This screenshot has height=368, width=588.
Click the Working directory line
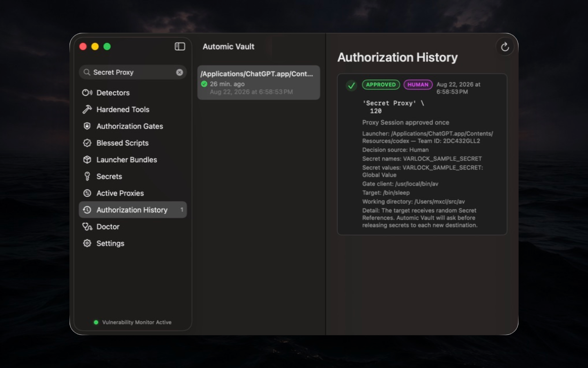tap(413, 202)
